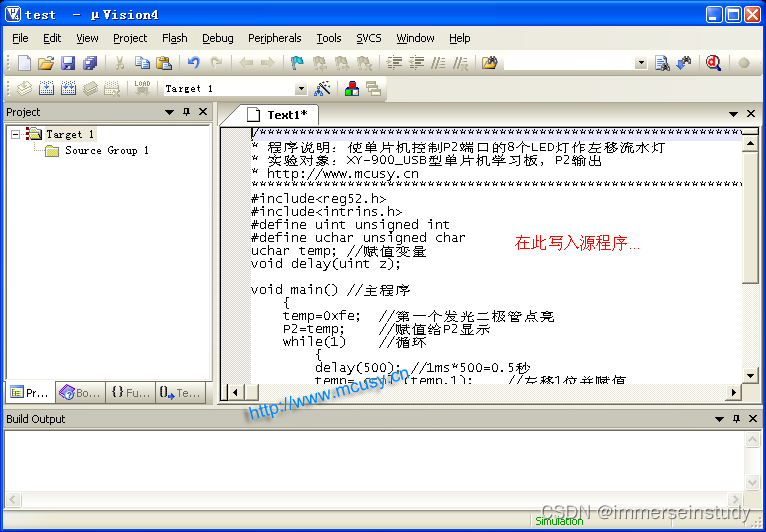This screenshot has height=532, width=766.
Task: Open the Debug menu
Action: (x=218, y=38)
